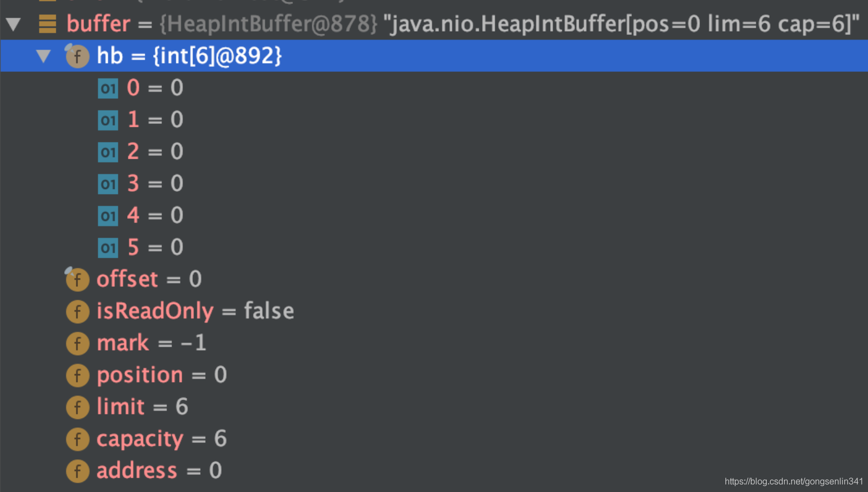Viewport: 868px width, 492px height.
Task: Click the field icon beside address
Action: click(x=77, y=471)
